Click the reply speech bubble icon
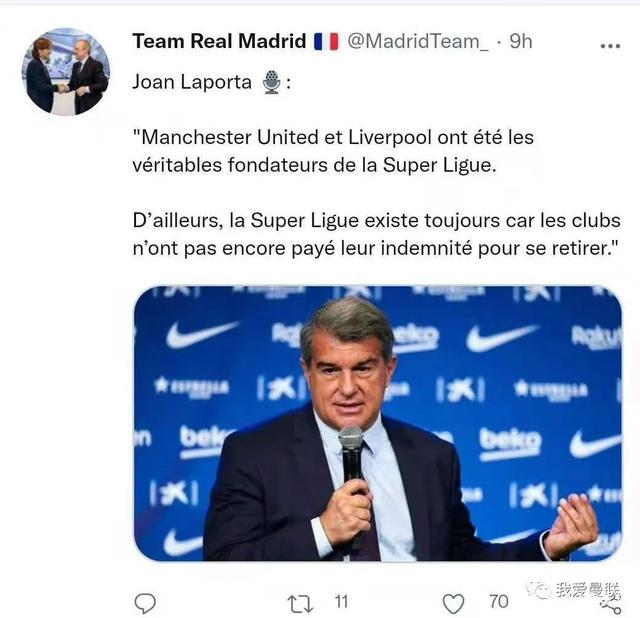This screenshot has width=640, height=618. [x=145, y=602]
